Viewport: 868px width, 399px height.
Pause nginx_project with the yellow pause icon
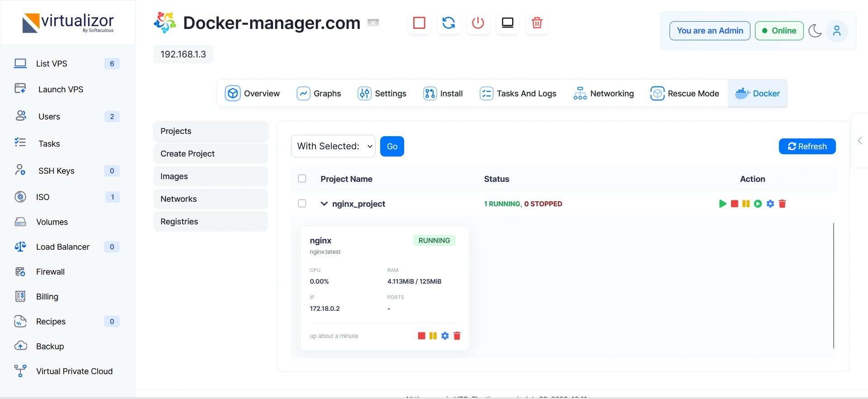pos(746,204)
